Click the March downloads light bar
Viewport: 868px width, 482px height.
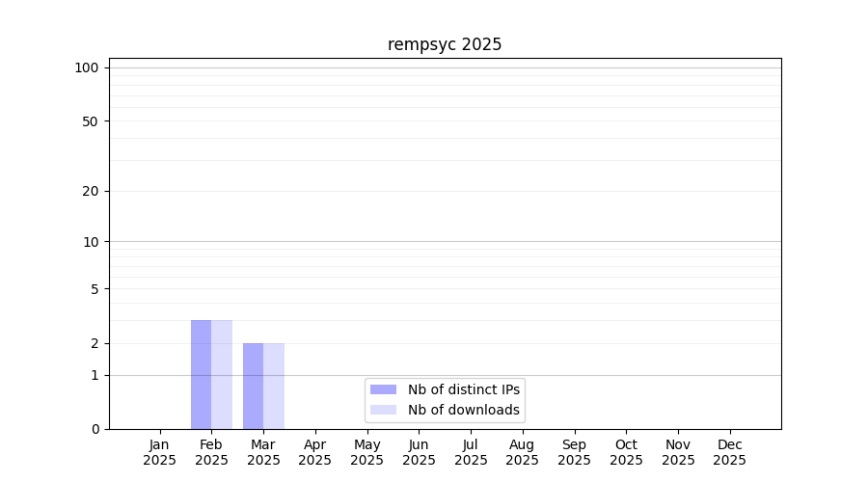[274, 386]
